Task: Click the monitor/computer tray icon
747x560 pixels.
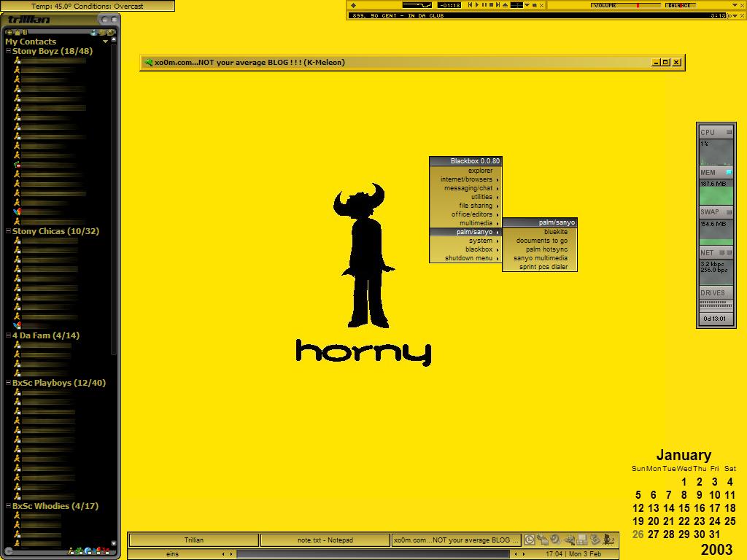Action: (x=581, y=540)
